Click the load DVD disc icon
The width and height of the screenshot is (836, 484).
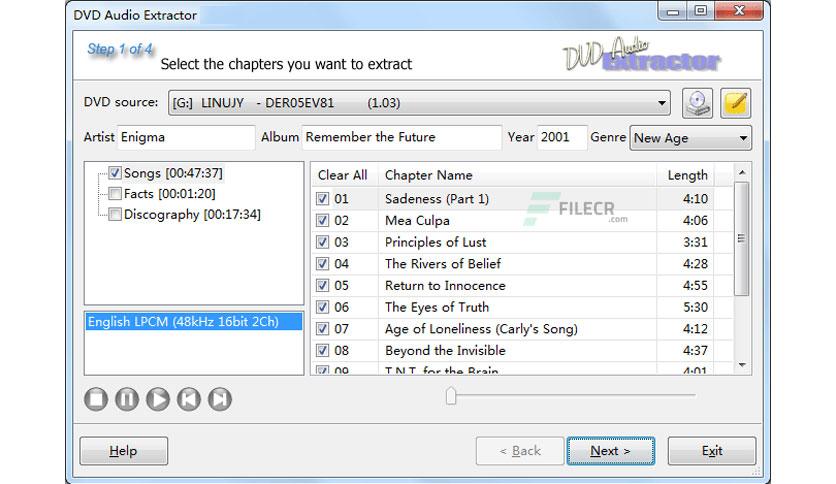coord(697,103)
